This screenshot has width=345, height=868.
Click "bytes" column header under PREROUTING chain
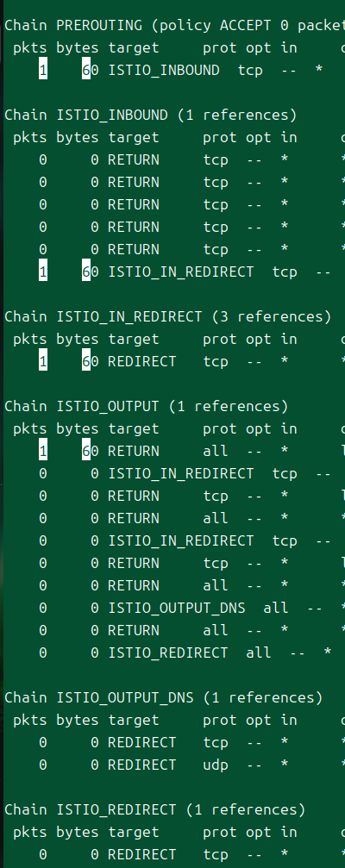[x=78, y=48]
